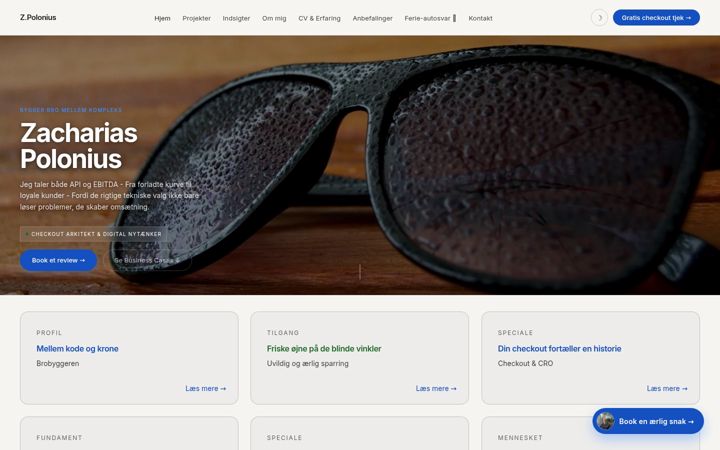The height and width of the screenshot is (450, 720).
Task: Open the Friske øjne på de blinde vinkler heading
Action: [324, 349]
